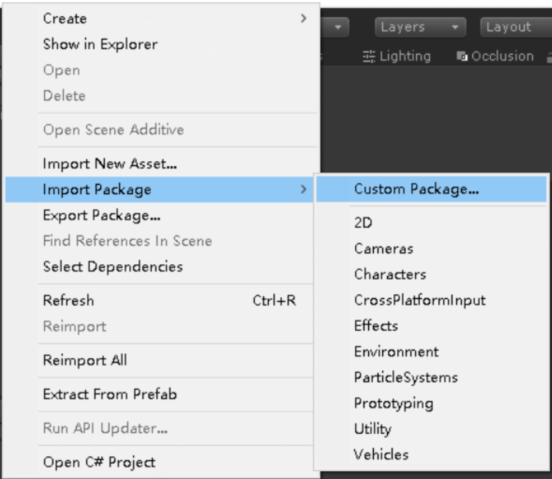Open the Layout dropdown
The height and width of the screenshot is (479, 552).
pyautogui.click(x=516, y=27)
